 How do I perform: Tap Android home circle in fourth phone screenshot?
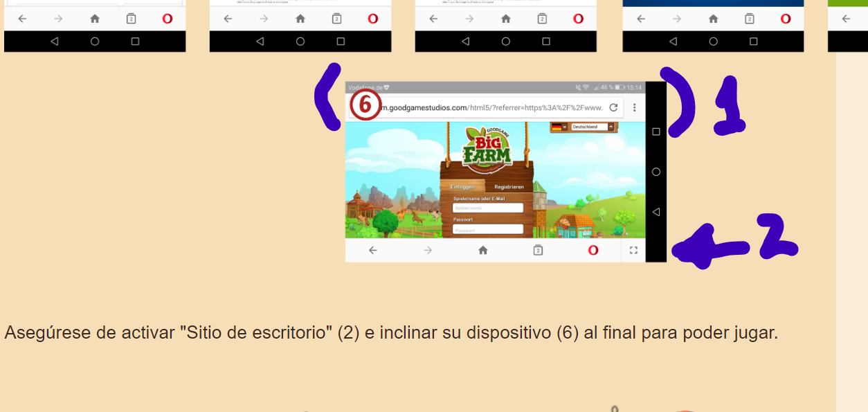(714, 42)
